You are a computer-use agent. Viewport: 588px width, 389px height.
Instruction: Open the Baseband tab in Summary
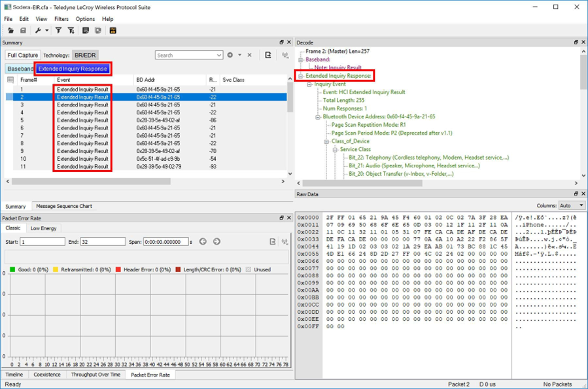tap(20, 69)
